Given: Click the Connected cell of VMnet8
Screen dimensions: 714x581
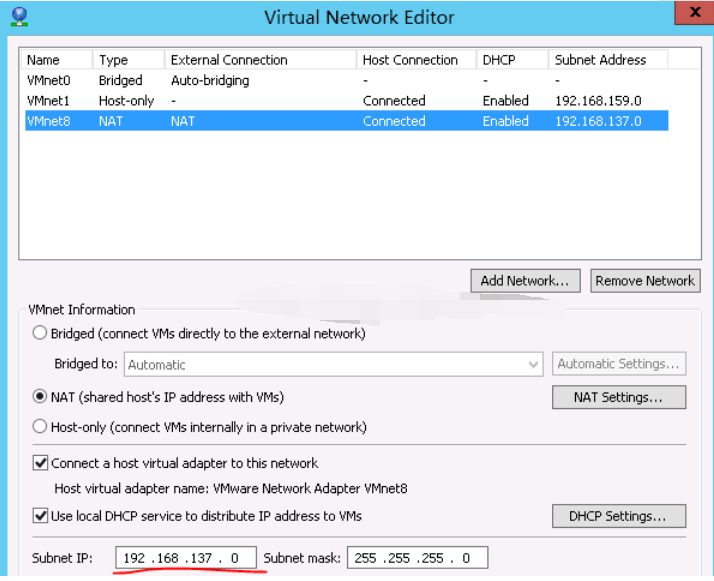Looking at the screenshot, I should tap(394, 121).
